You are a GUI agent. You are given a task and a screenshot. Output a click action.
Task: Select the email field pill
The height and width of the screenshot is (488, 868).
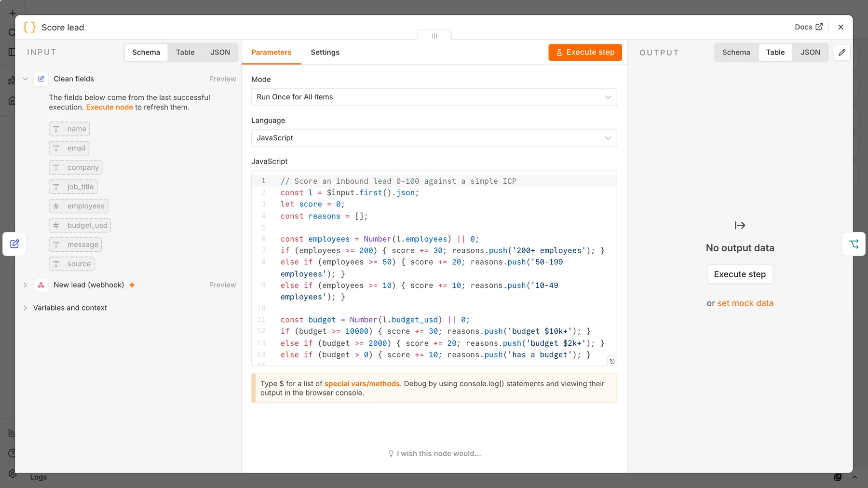pos(69,148)
